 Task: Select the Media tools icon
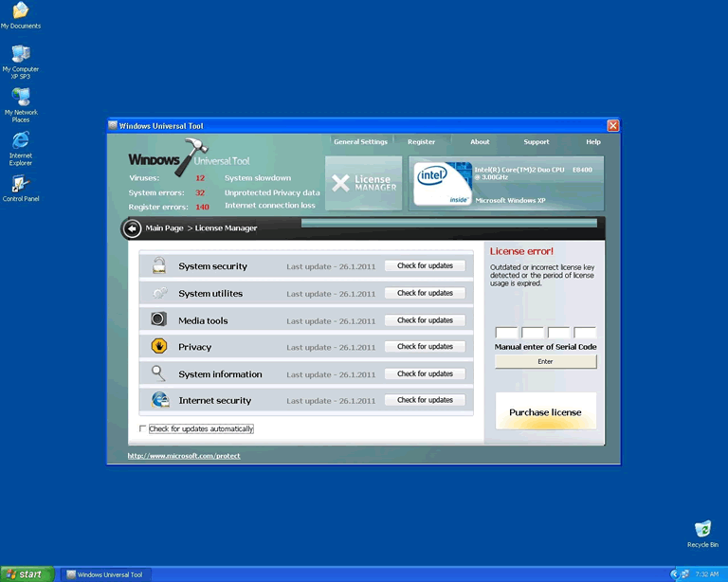tap(159, 320)
